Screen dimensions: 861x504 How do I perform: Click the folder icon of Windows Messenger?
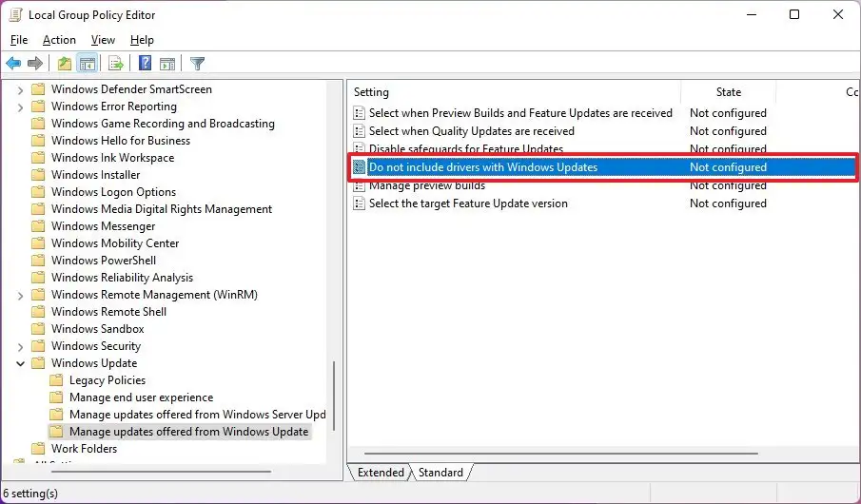[38, 226]
